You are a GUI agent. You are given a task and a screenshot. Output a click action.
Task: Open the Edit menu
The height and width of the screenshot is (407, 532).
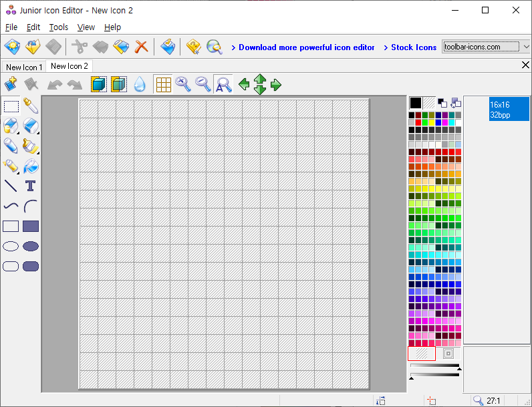[33, 27]
